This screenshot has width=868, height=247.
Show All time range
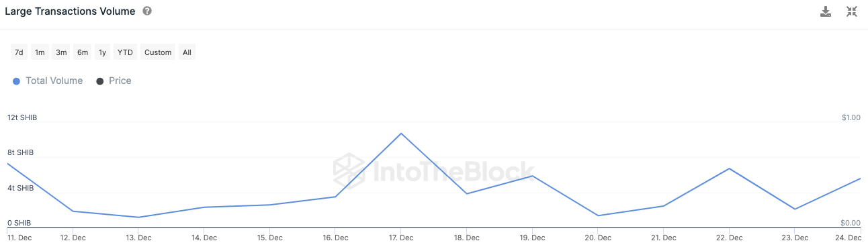[x=187, y=52]
